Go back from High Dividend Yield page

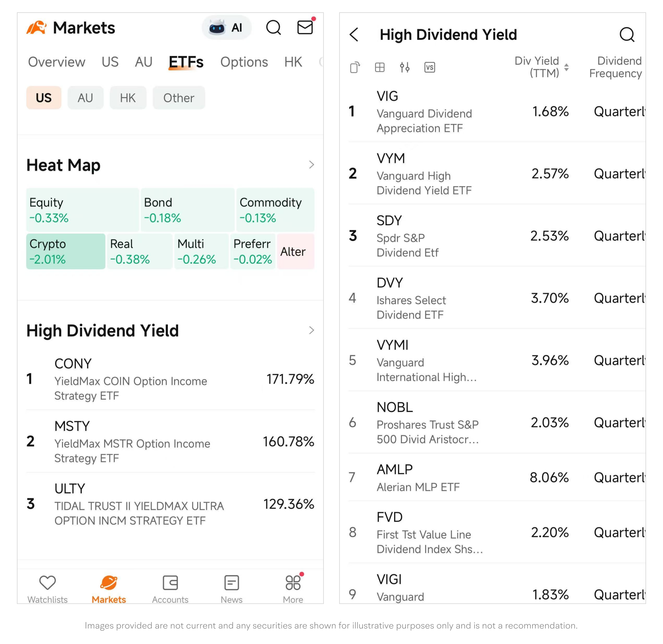pos(354,34)
